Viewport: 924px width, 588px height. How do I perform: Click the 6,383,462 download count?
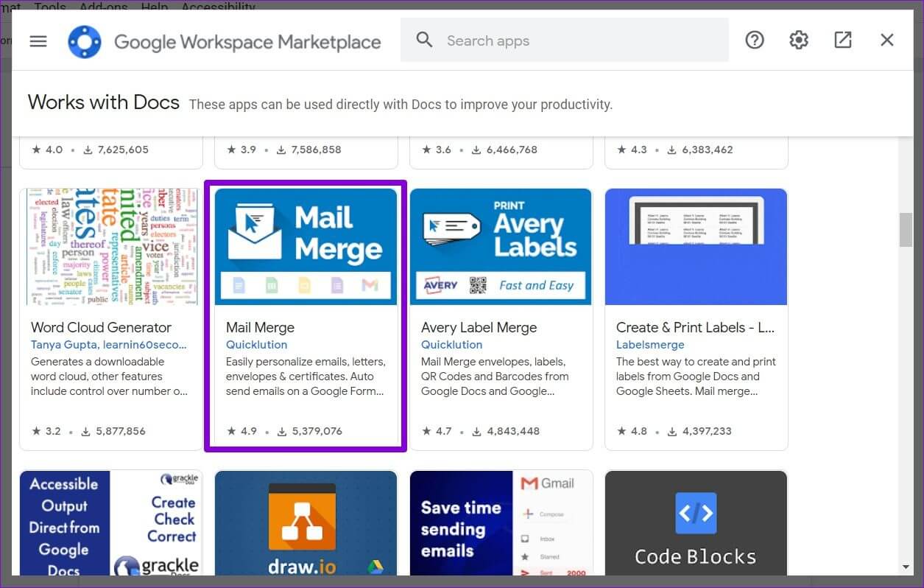700,150
